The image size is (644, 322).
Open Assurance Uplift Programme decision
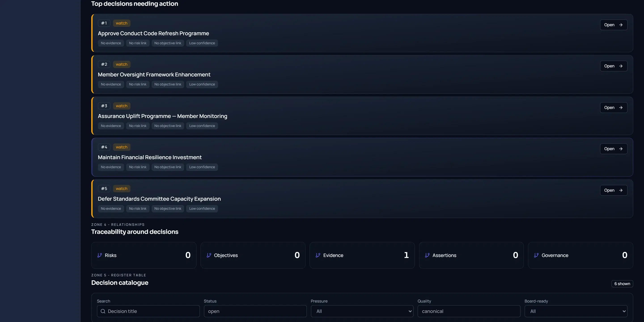pos(614,108)
